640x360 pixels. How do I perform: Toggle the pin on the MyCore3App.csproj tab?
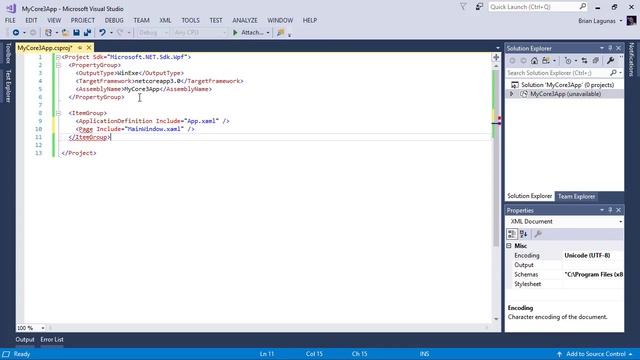pyautogui.click(x=80, y=48)
